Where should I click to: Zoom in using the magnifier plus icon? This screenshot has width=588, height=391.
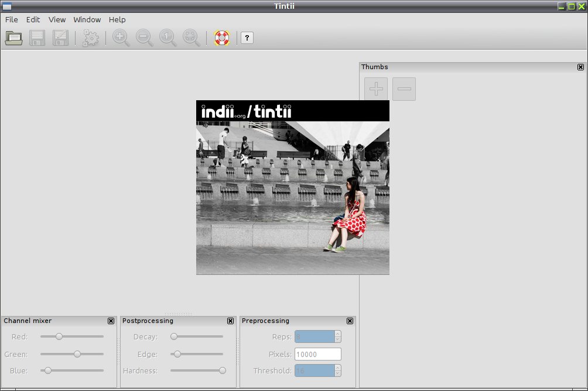click(121, 38)
